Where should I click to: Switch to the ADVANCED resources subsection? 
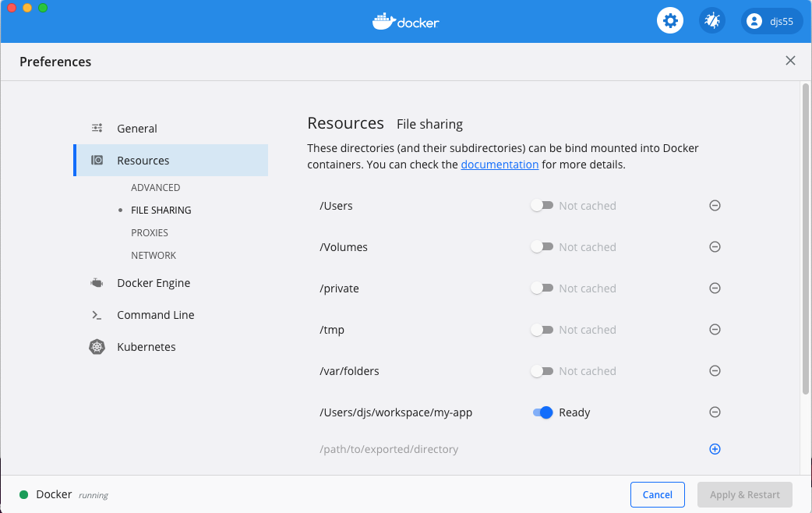(155, 188)
